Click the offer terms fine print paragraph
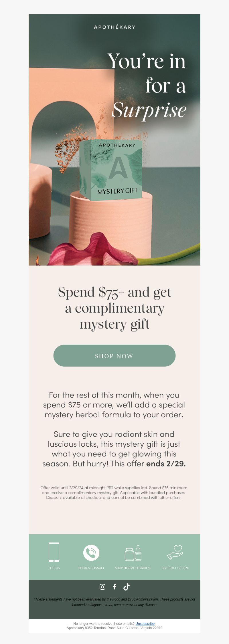Image resolution: width=229 pixels, height=644 pixels. point(114,492)
